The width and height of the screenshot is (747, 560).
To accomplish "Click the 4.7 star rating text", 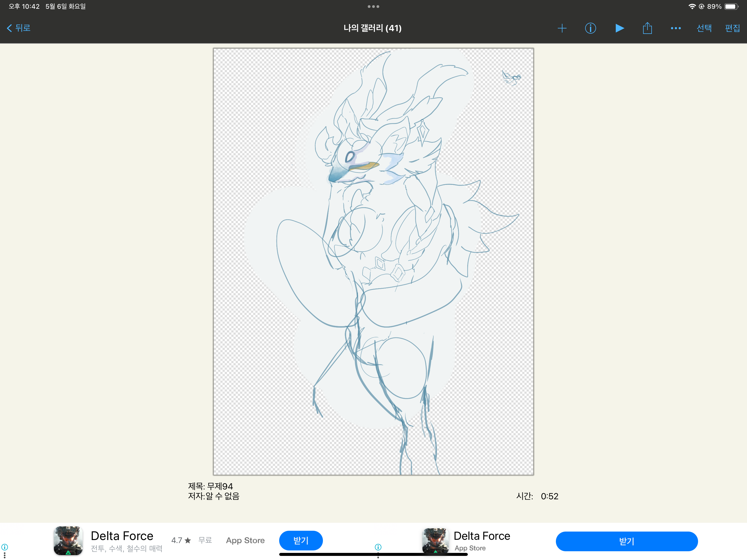I will [181, 540].
